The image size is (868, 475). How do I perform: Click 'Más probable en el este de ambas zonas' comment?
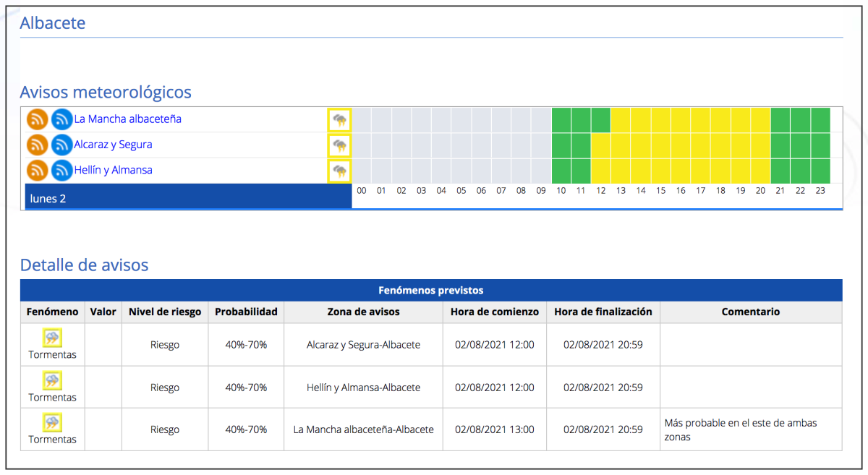pyautogui.click(x=741, y=429)
